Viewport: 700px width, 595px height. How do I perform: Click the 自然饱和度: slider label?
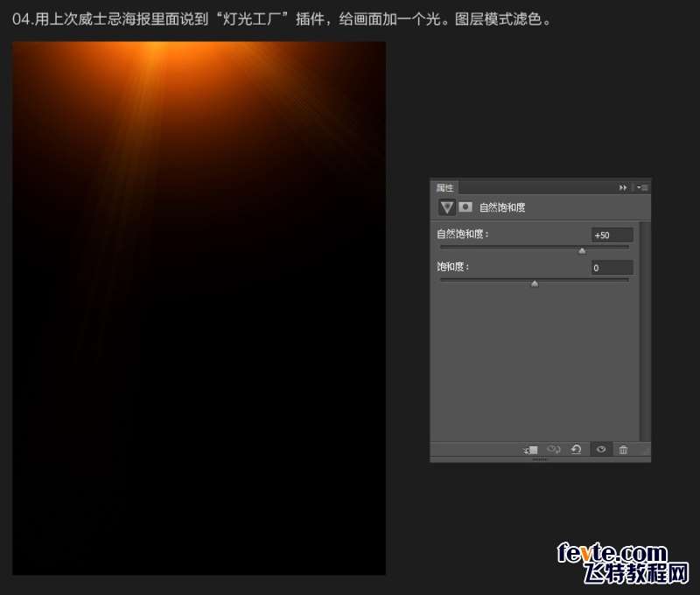[x=463, y=234]
